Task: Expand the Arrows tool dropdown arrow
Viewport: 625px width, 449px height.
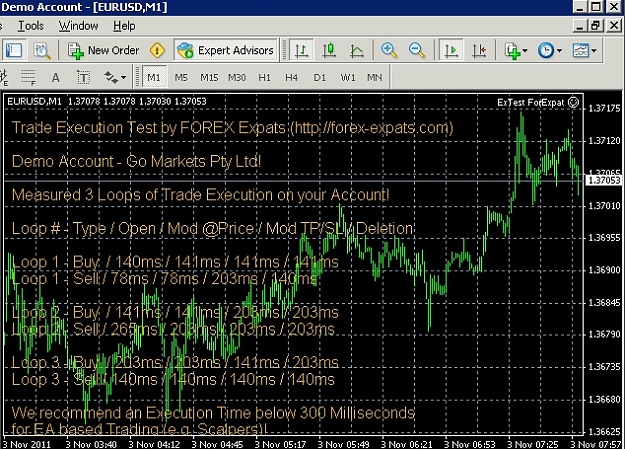Action: click(123, 77)
